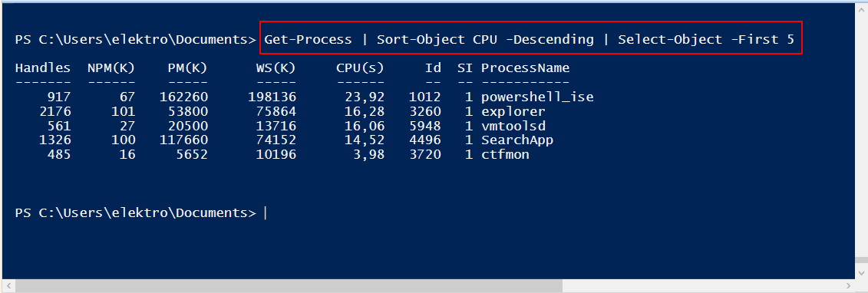This screenshot has width=868, height=293.
Task: Click the explorer process name
Action: 513,112
